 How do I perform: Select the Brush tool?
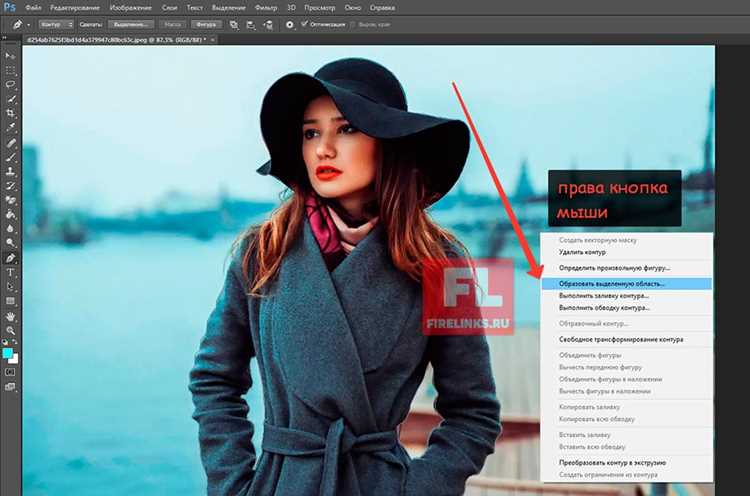[x=10, y=157]
